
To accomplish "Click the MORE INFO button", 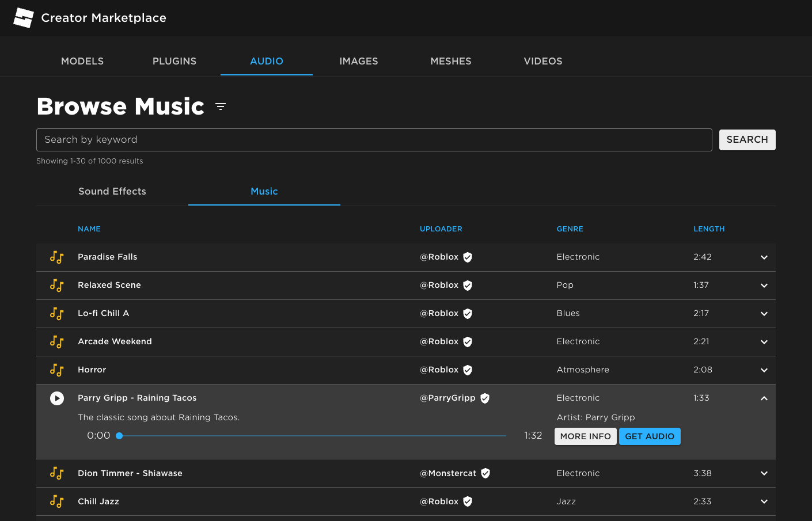I will [585, 436].
